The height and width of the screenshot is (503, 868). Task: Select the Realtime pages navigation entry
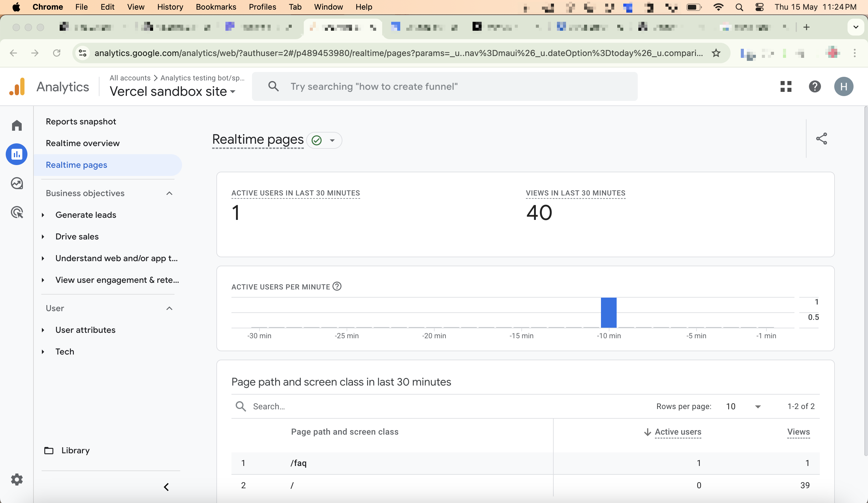pos(77,165)
